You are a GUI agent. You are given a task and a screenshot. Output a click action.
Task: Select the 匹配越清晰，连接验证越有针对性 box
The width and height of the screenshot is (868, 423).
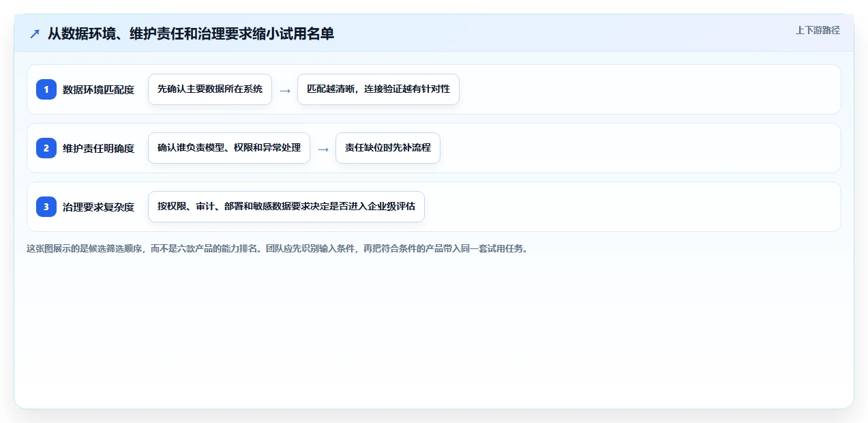tap(378, 89)
